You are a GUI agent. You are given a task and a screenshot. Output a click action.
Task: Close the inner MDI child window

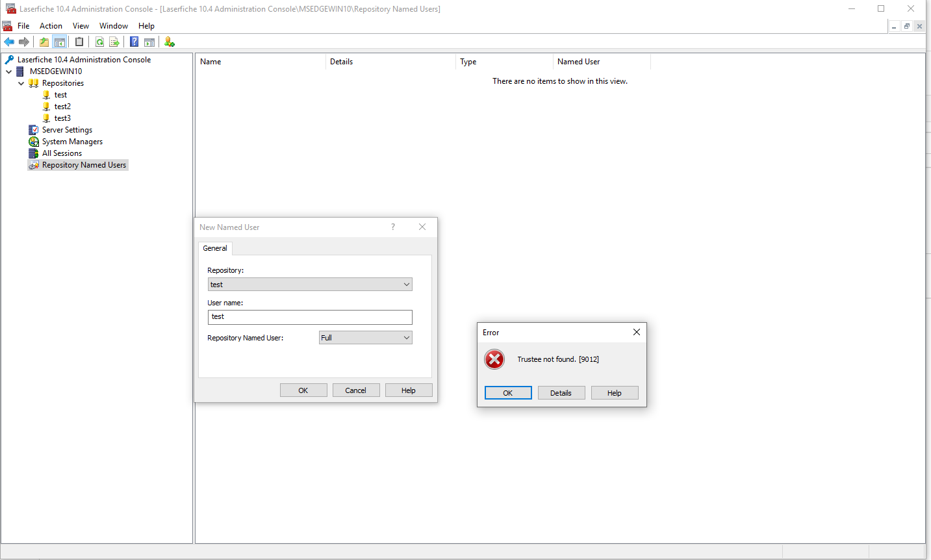(919, 27)
